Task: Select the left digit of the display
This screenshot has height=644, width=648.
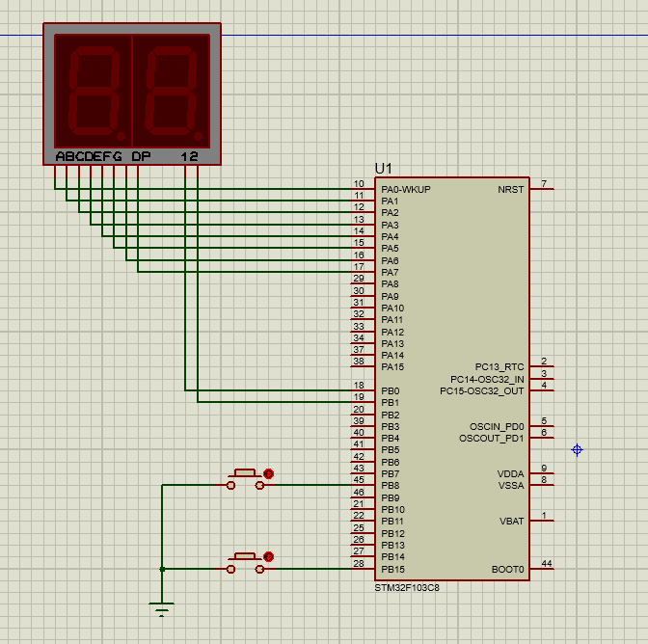Action: [x=95, y=91]
